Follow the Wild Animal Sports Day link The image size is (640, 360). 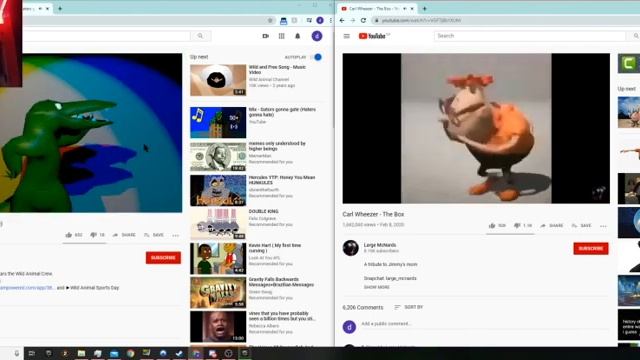click(x=93, y=288)
